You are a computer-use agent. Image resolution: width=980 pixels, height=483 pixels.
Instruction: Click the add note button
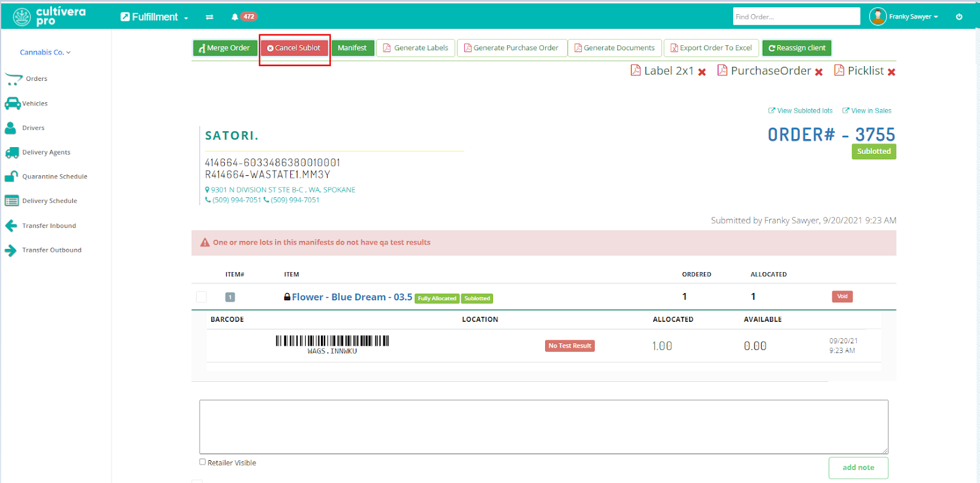pos(858,468)
